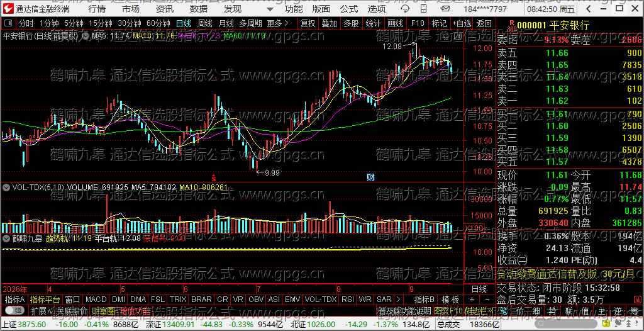Open F10 company info
Viewport: 644px width, 331px height.
tap(418, 23)
